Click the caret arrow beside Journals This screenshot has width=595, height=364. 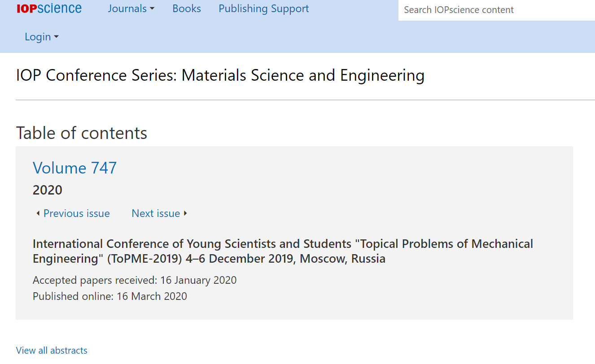(152, 9)
